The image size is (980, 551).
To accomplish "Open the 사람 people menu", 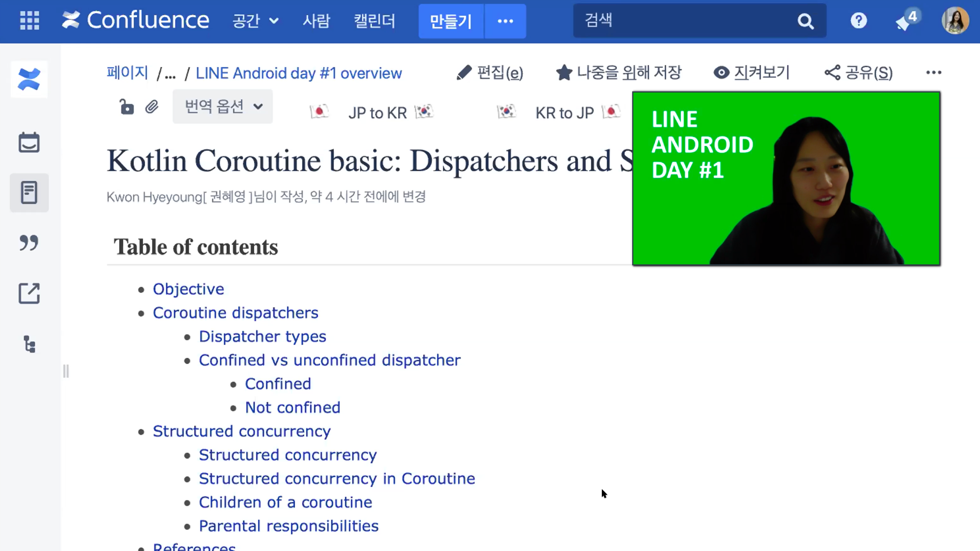I will pyautogui.click(x=316, y=21).
